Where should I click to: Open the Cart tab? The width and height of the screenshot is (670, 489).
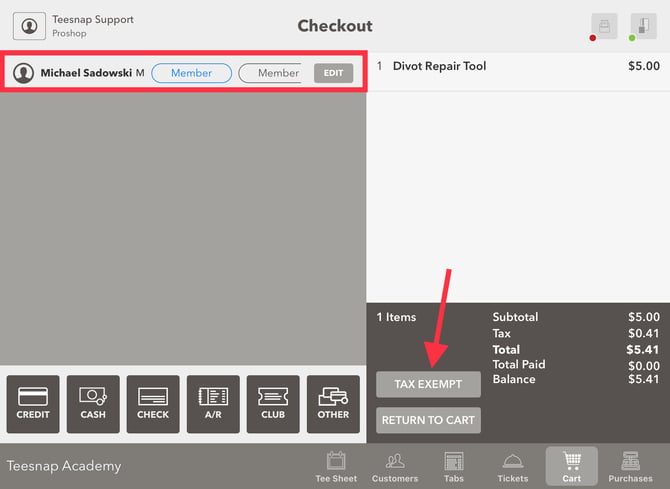click(572, 466)
